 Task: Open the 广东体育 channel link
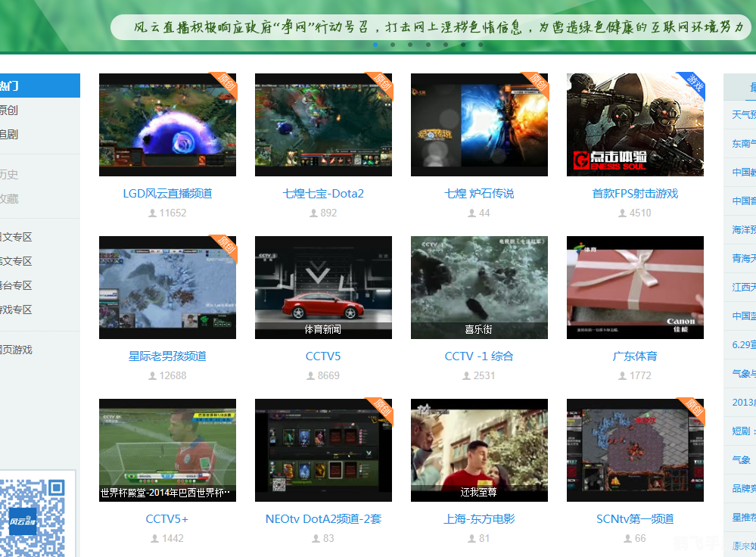coord(634,356)
